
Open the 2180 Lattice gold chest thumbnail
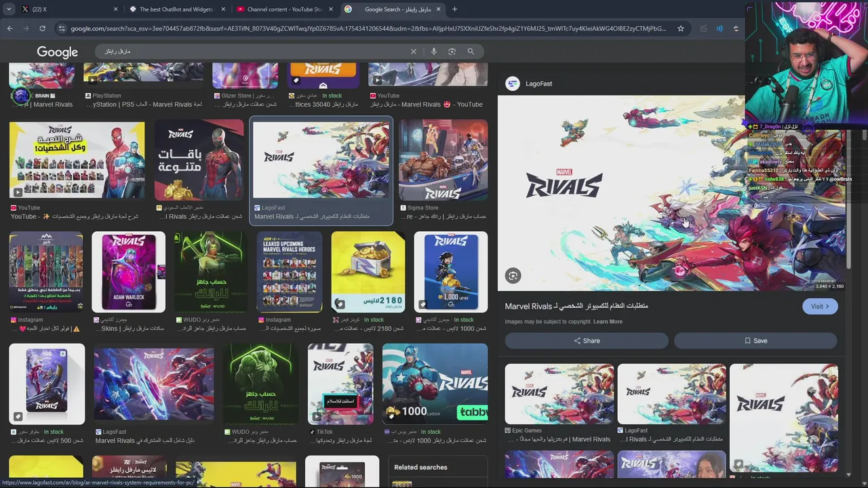[368, 272]
